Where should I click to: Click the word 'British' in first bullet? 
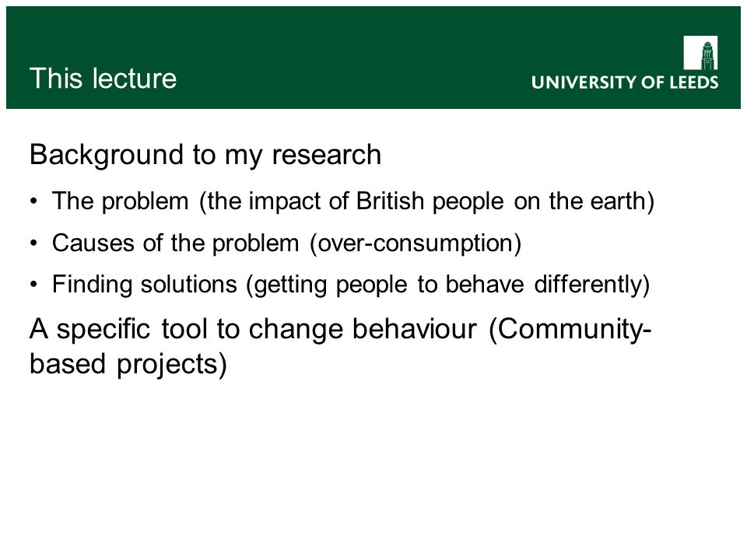coord(390,201)
